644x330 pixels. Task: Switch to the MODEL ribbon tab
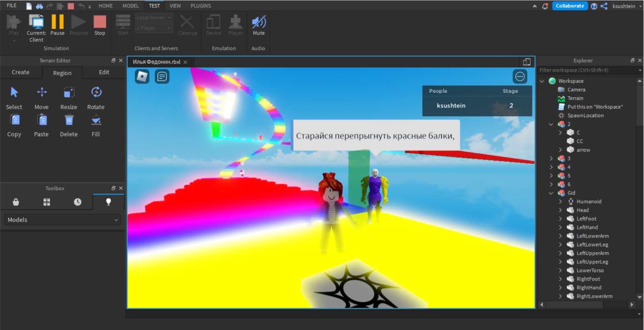[x=131, y=6]
